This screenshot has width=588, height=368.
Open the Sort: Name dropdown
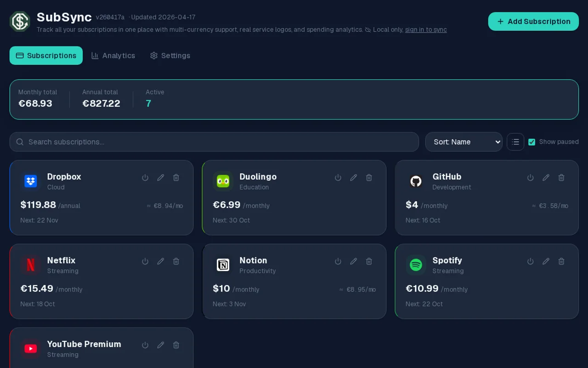coord(464,142)
